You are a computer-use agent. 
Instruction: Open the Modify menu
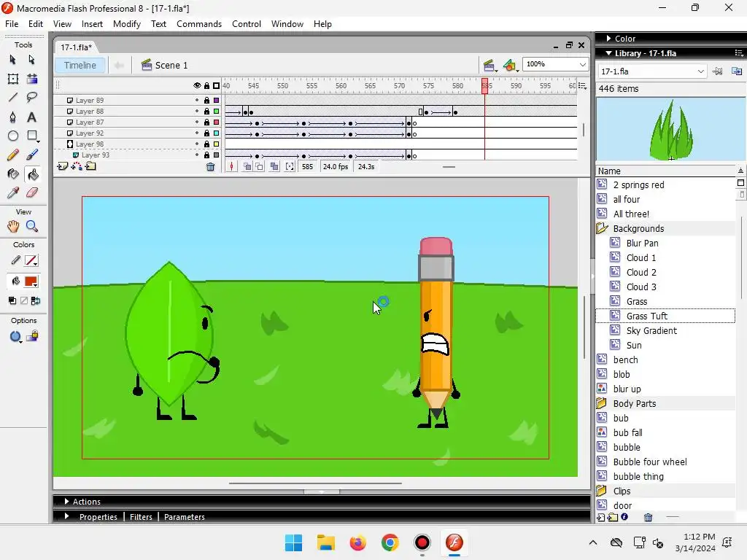tap(127, 24)
